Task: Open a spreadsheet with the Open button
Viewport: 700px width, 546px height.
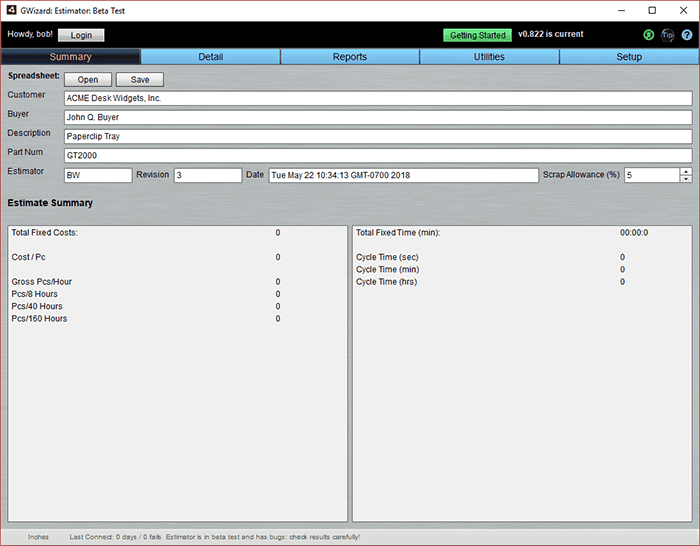Action: pos(88,79)
